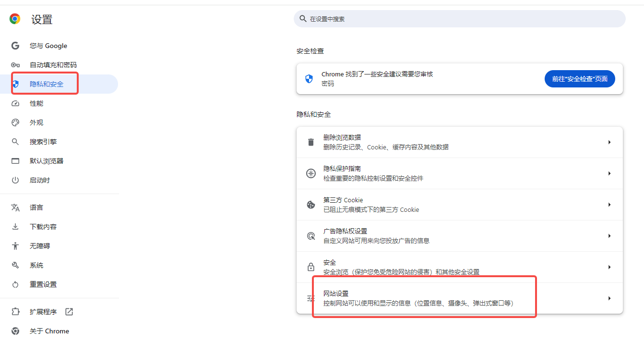Click the 前往"安全检查"页面 button
Screen dimensions: 644x343
tap(580, 79)
